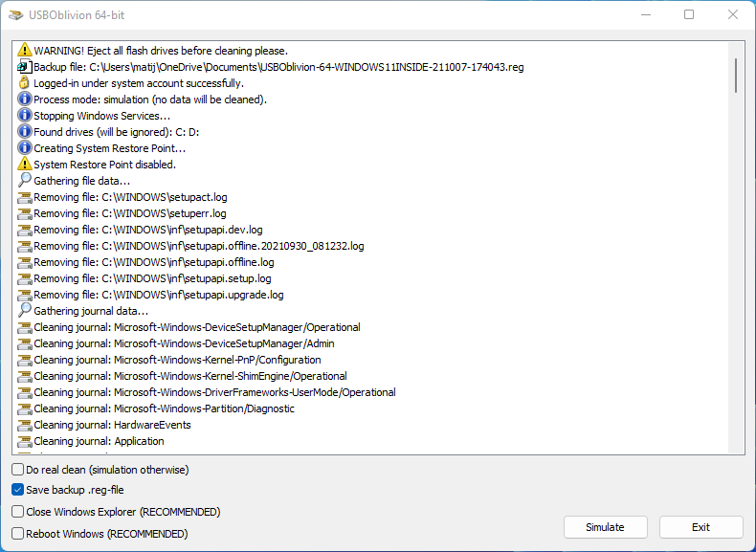
Task: Select 'Found drives (will be ignored): C: D:' line
Action: point(116,132)
